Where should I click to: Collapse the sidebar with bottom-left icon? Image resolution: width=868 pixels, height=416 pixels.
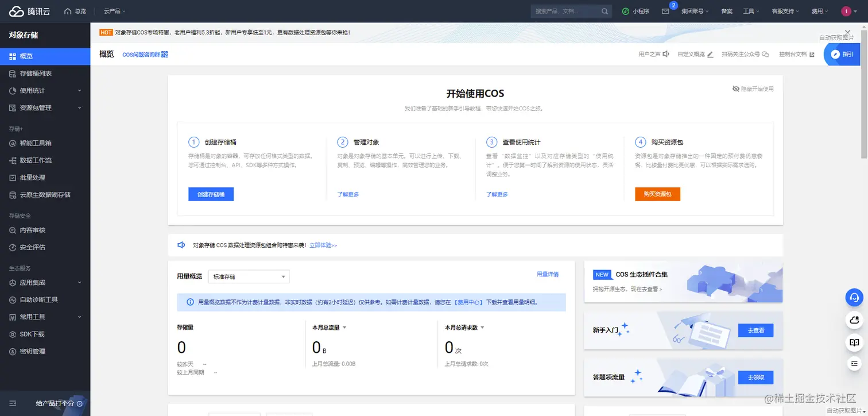(x=13, y=403)
